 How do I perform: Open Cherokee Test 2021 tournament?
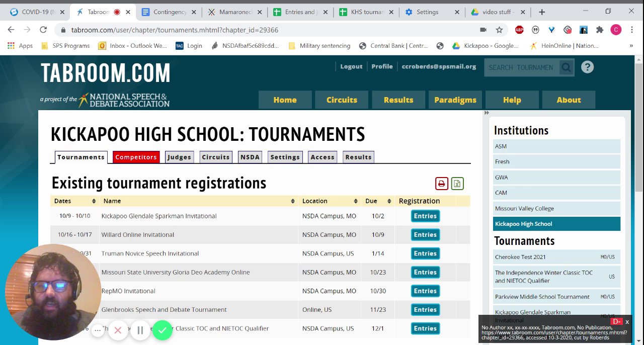(x=556, y=257)
